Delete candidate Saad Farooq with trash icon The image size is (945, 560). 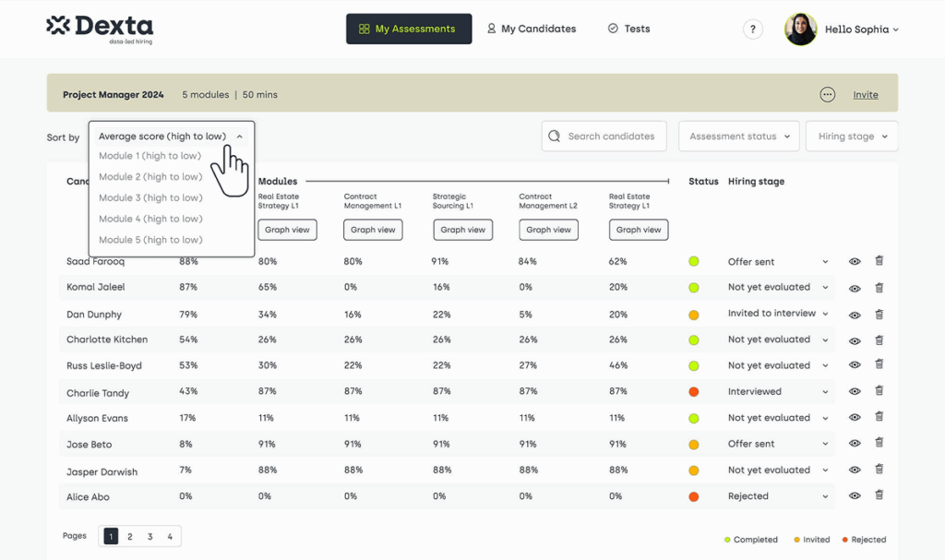tap(879, 261)
